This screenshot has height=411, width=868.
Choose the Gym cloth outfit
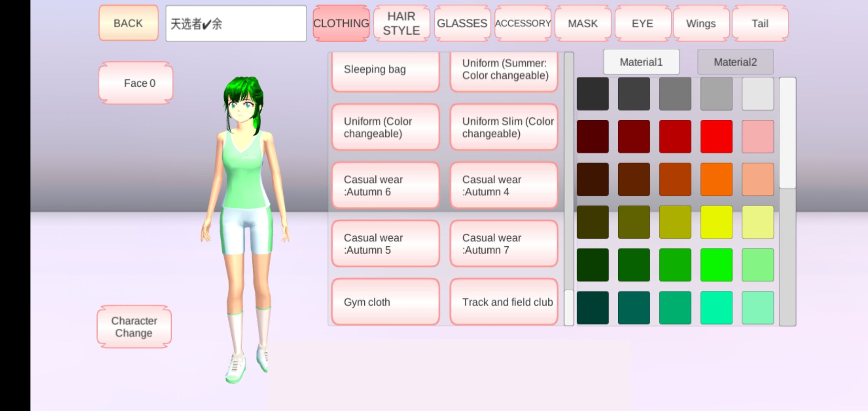385,302
